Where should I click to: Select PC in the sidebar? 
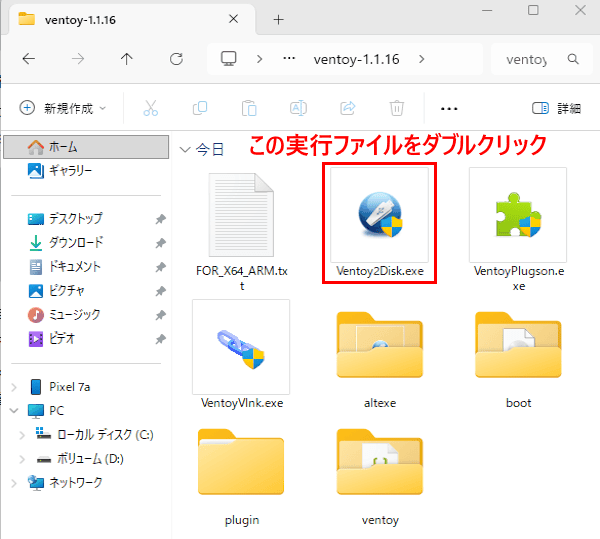click(46, 411)
